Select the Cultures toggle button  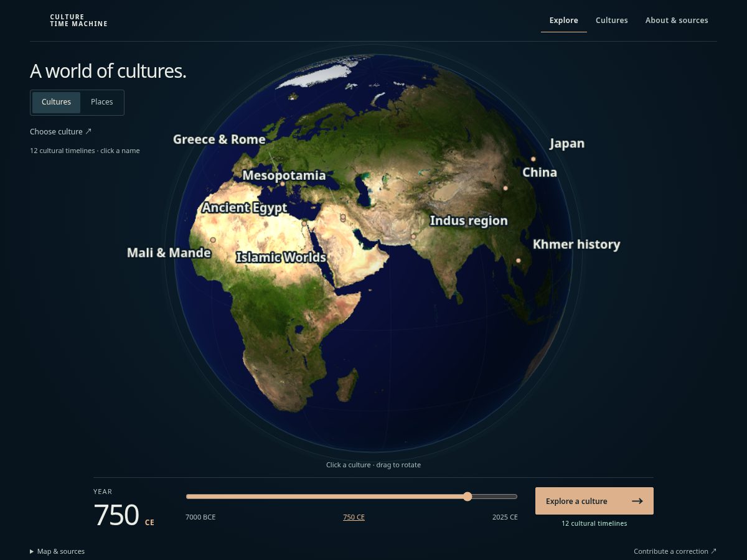point(57,102)
